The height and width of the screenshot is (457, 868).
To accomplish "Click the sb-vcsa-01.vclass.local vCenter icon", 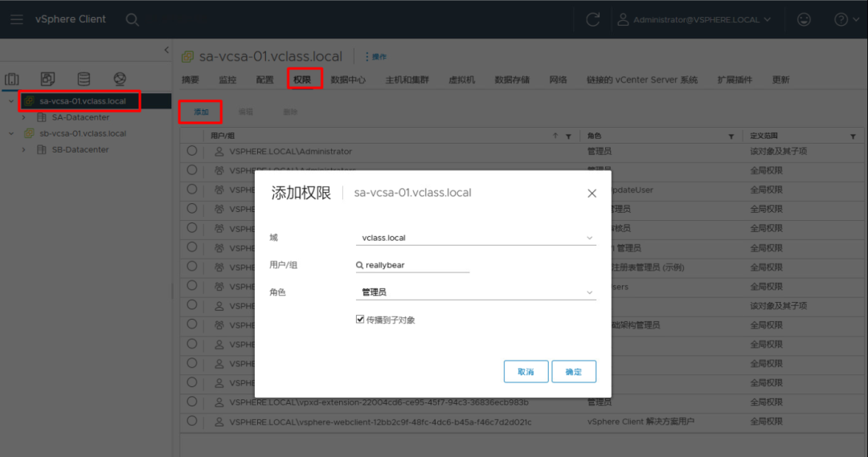I will pos(30,133).
